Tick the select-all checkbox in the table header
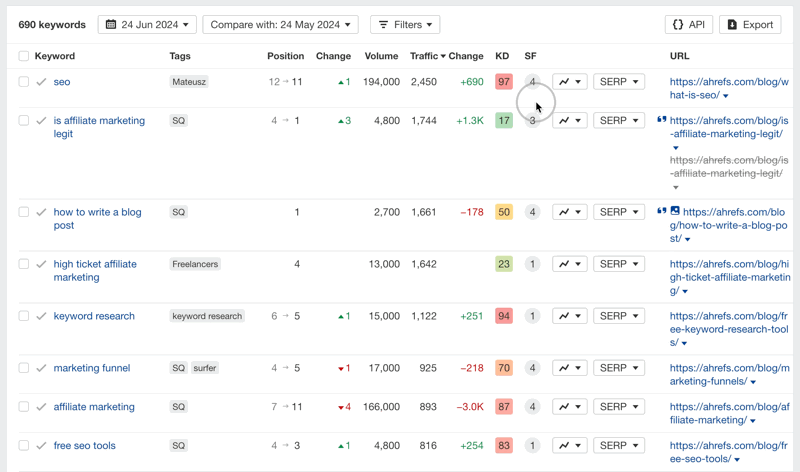Image resolution: width=800 pixels, height=472 pixels. tap(23, 56)
